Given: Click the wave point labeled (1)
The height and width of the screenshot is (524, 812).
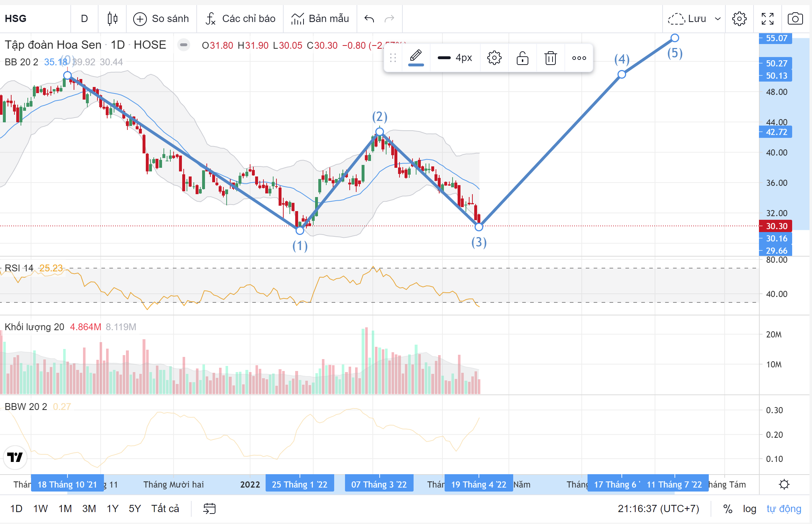Looking at the screenshot, I should click(300, 230).
